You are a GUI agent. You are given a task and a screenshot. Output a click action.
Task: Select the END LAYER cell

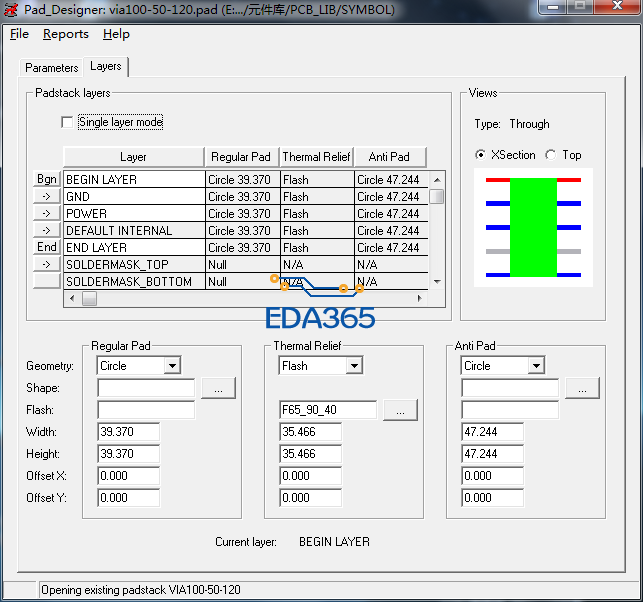[x=135, y=248]
